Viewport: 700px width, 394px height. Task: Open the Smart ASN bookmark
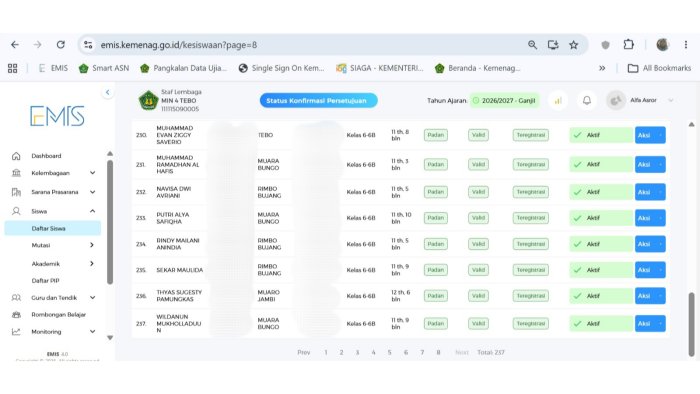coord(104,68)
